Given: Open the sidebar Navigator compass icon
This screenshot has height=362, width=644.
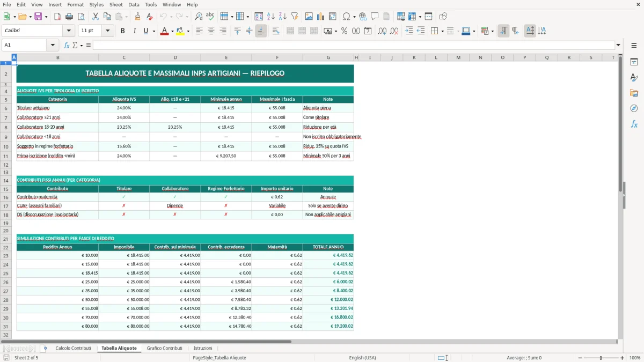Looking at the screenshot, I should coord(634,108).
